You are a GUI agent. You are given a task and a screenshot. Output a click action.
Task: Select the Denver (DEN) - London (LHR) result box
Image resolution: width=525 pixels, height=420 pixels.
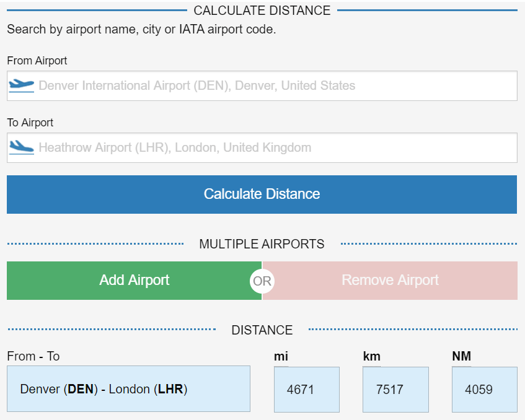click(128, 389)
